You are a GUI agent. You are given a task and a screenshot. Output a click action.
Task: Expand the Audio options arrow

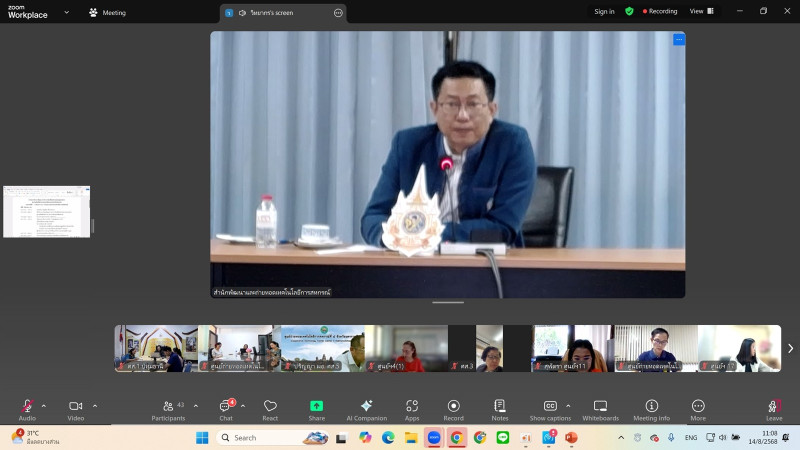coord(43,405)
